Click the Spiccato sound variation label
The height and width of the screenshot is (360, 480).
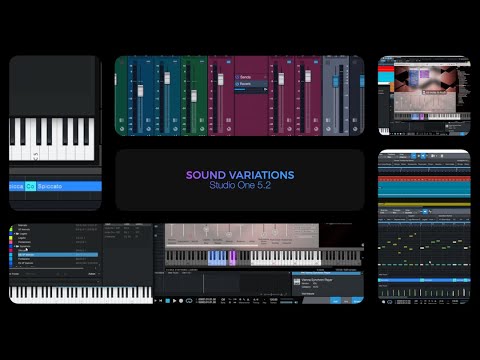point(50,186)
